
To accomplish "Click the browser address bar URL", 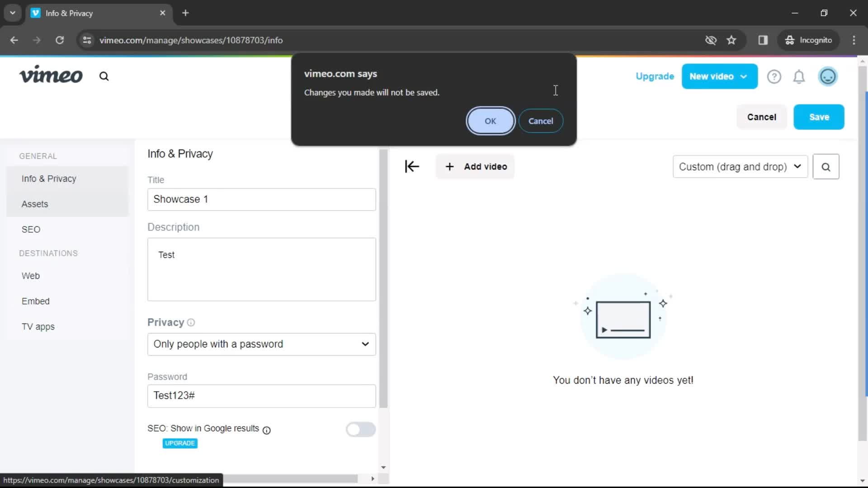I will pos(191,40).
